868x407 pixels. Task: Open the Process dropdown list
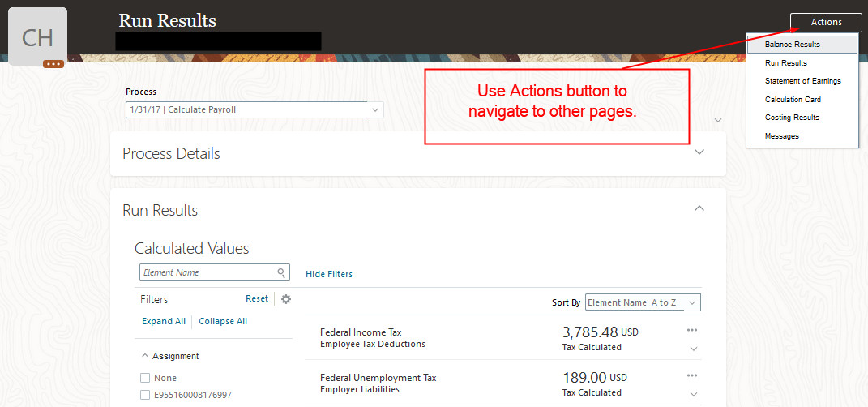(374, 109)
